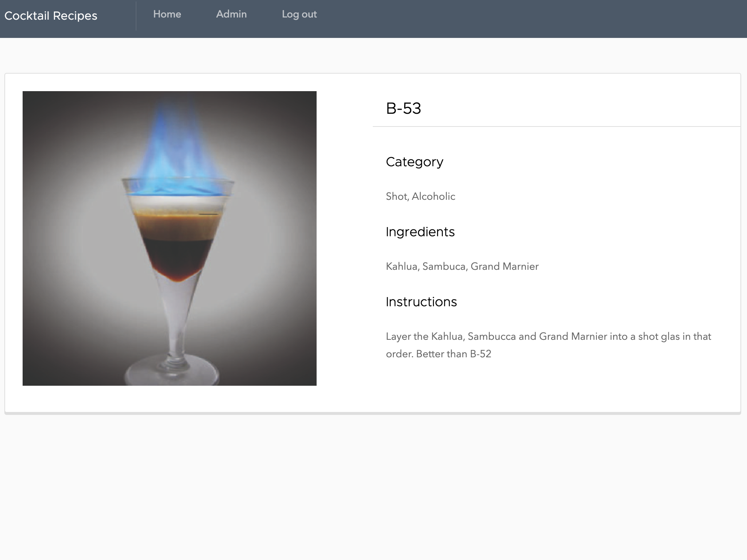Click the divider line under B-53

[556, 127]
